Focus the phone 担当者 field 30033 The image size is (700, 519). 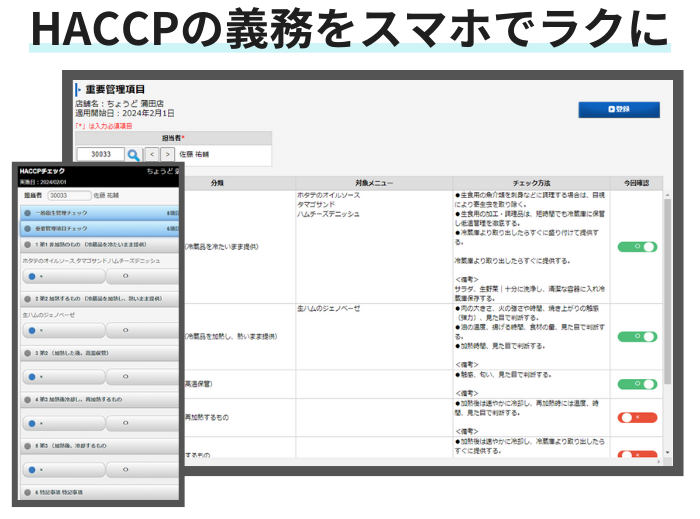(69, 195)
